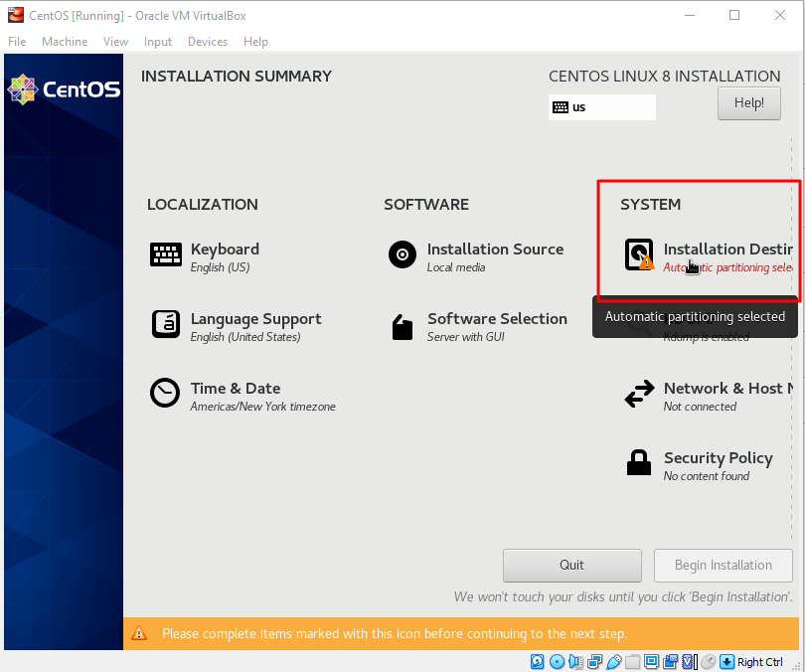Open Installation Destination disk spoke
805x672 pixels.
tap(709, 256)
